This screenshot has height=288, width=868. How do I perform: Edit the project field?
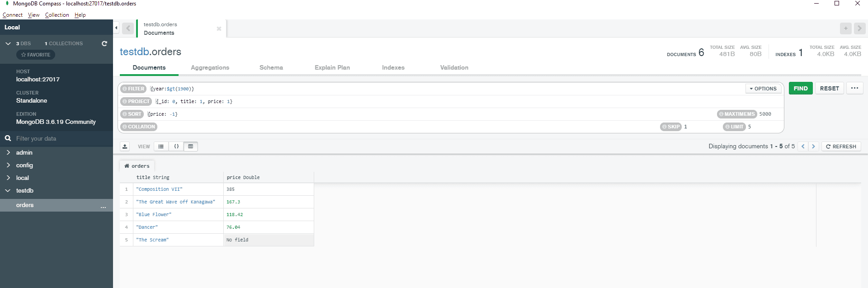coord(468,101)
